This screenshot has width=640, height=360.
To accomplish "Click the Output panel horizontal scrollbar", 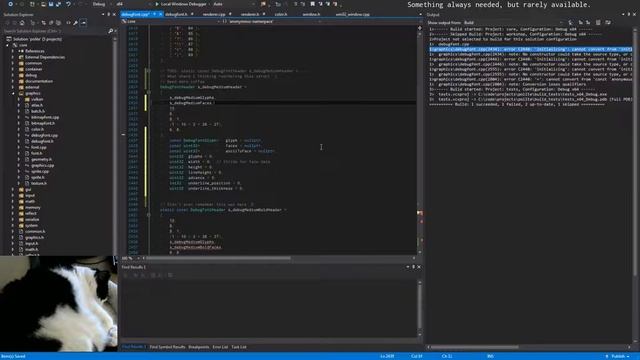I will coord(475,347).
